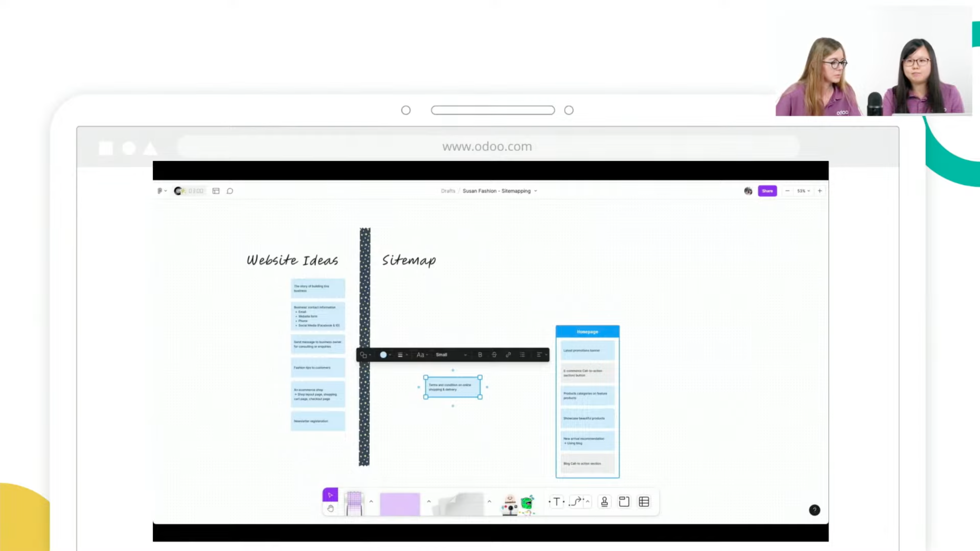Select the Hand tool
Screen dimensions: 980x551
click(x=330, y=508)
